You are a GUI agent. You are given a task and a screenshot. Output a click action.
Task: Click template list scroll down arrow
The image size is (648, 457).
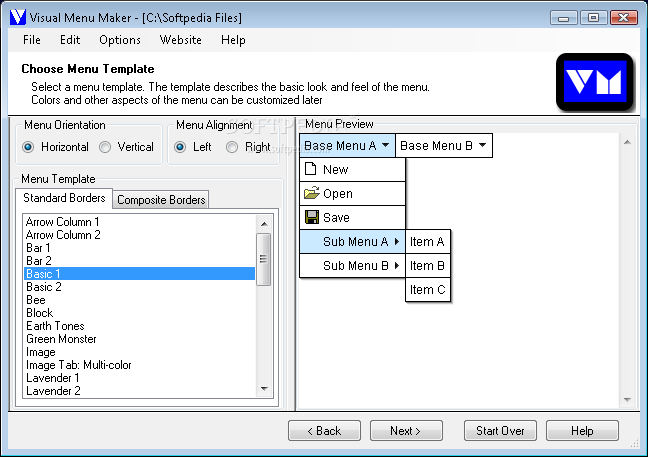(x=264, y=389)
